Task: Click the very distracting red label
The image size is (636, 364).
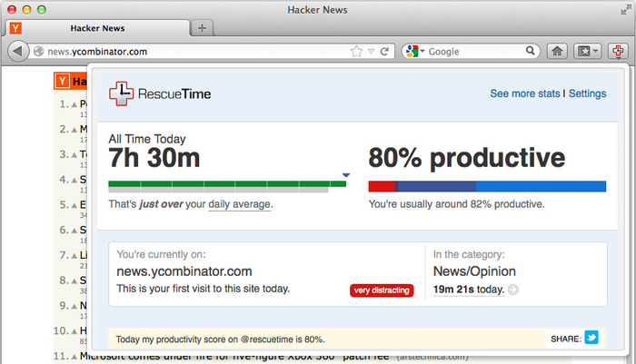Action: coord(381,290)
